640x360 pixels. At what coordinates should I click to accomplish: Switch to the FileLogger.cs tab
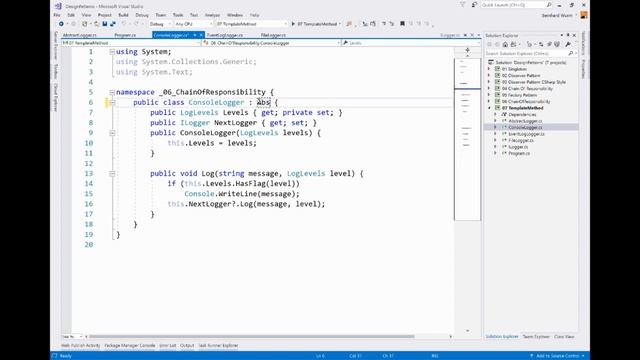(273, 35)
